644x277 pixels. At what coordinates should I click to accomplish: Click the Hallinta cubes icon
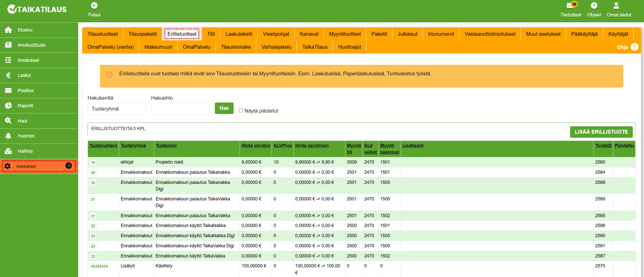click(8, 151)
